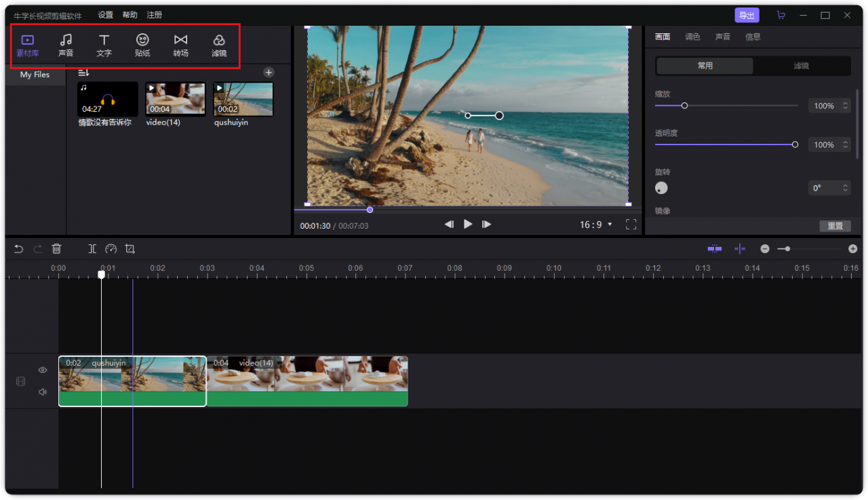The image size is (868, 500).
Task: Open the 贴纸 sticker panel
Action: point(142,45)
